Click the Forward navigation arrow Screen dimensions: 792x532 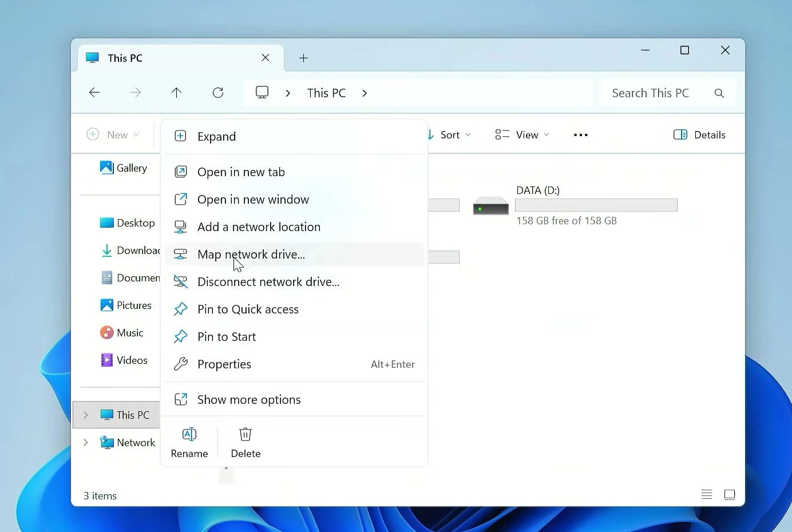pyautogui.click(x=136, y=93)
